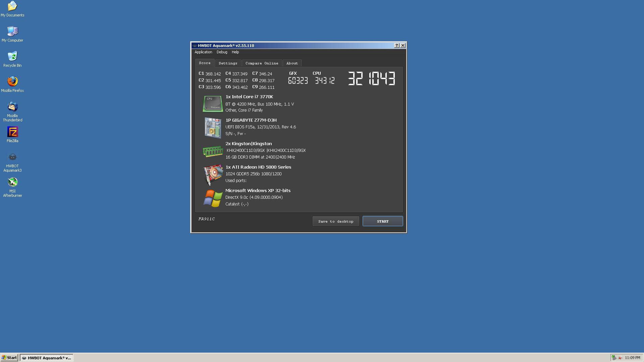Click the 2x Kingston|Kingston heading
Viewport: 644px width, 362px height.
pos(249,143)
